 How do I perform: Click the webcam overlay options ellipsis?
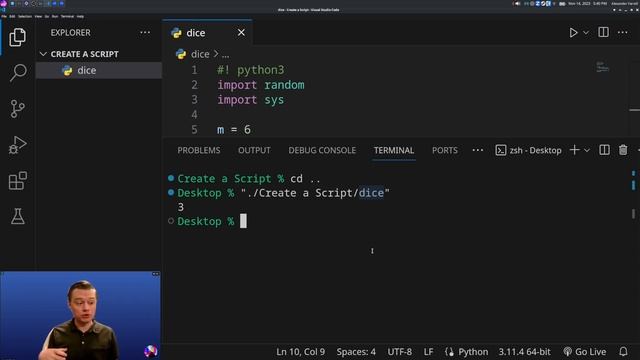pyautogui.click(x=156, y=274)
